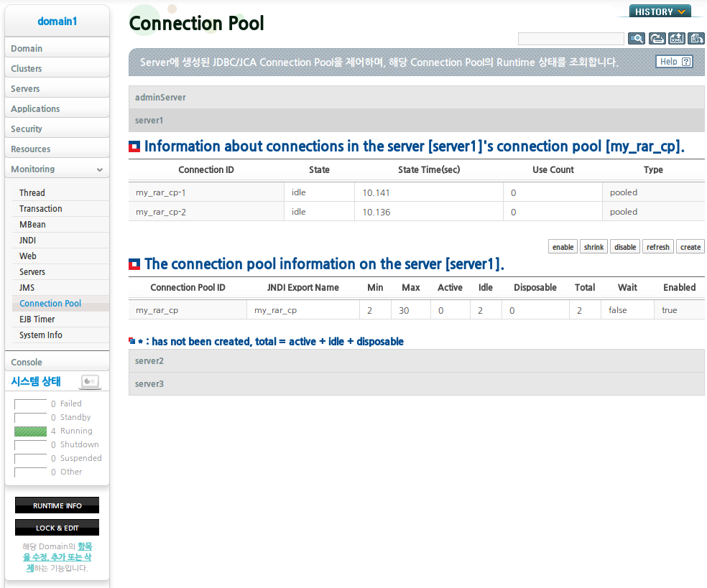Expand the server3 section
This screenshot has width=707, height=588.
point(416,384)
